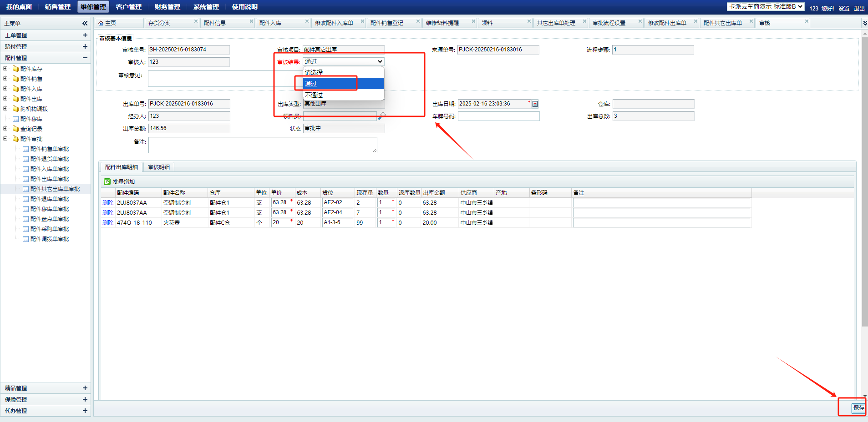Switch to the 审核明细 tab
This screenshot has width=868, height=422.
coord(159,167)
